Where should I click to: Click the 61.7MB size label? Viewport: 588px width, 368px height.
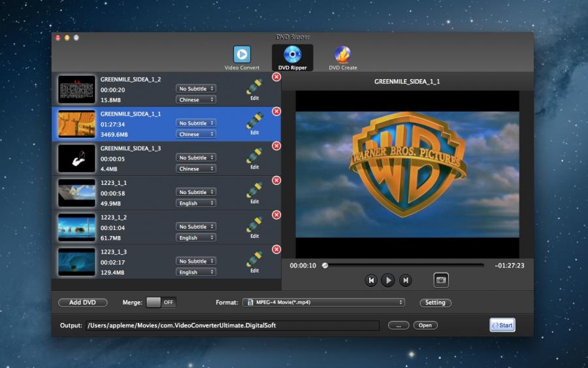pyautogui.click(x=110, y=238)
